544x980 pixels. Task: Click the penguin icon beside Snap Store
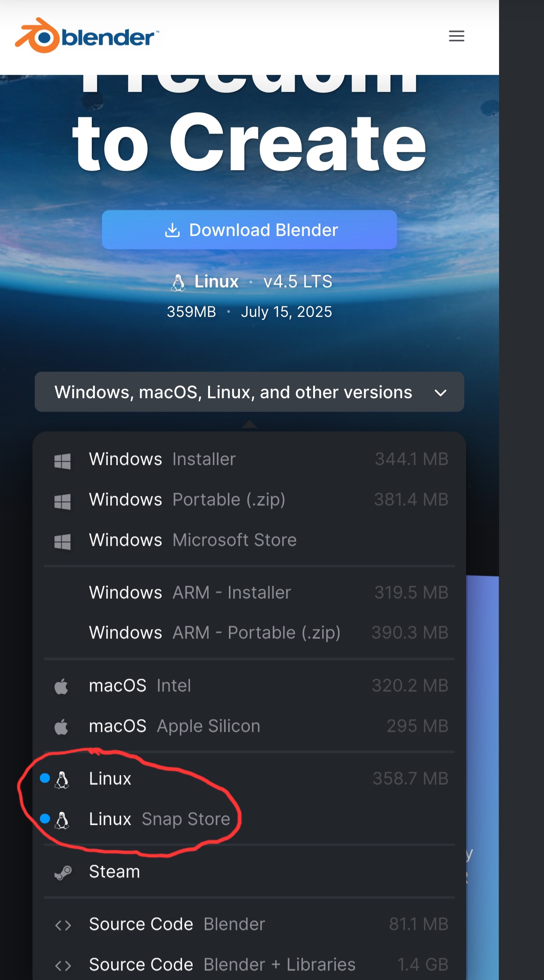point(62,820)
